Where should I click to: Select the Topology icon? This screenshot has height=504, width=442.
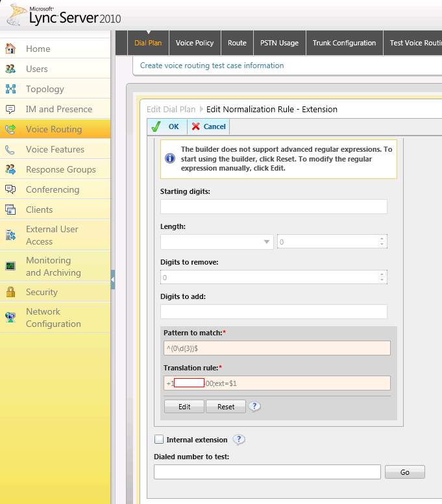coord(10,89)
